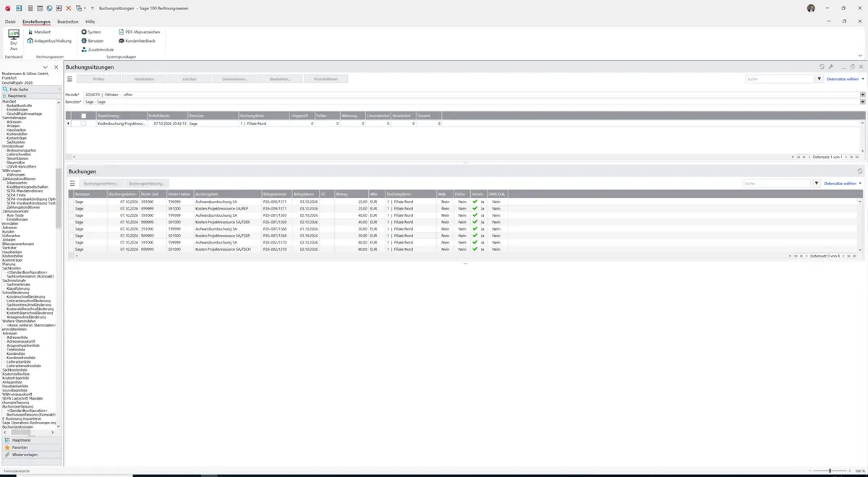Switch to the Einstellungen tab

36,22
